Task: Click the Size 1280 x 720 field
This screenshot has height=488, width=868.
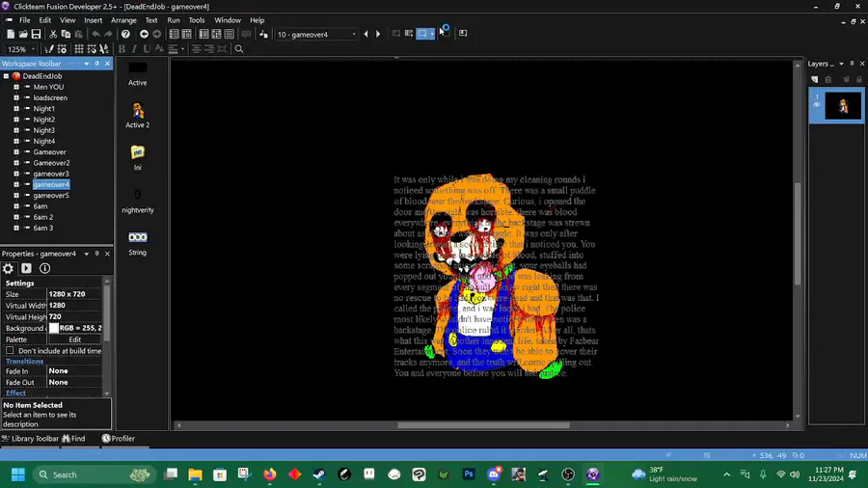Action: [x=73, y=294]
